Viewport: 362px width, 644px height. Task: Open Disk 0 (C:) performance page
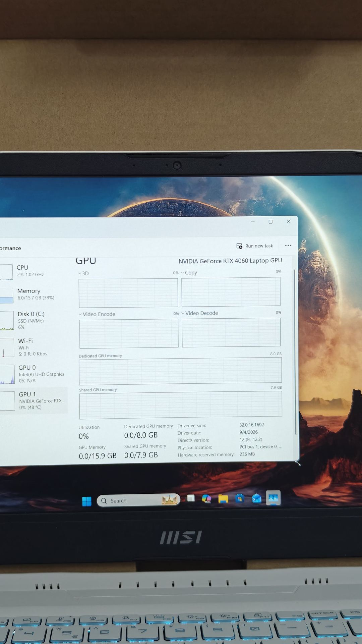[x=34, y=320]
